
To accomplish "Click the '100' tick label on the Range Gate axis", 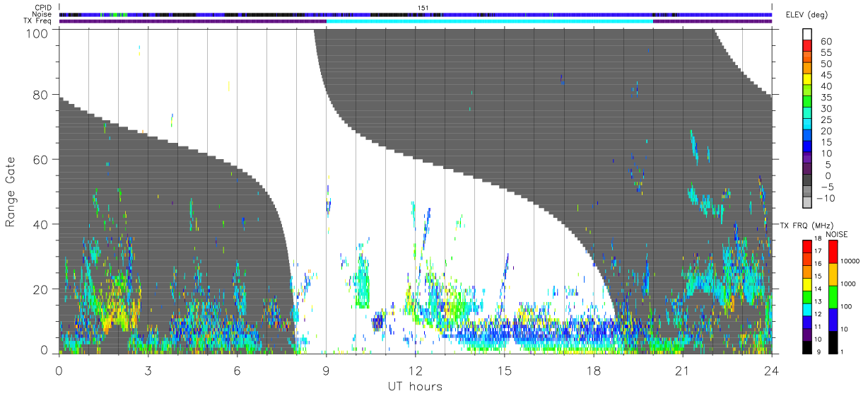I will (38, 33).
